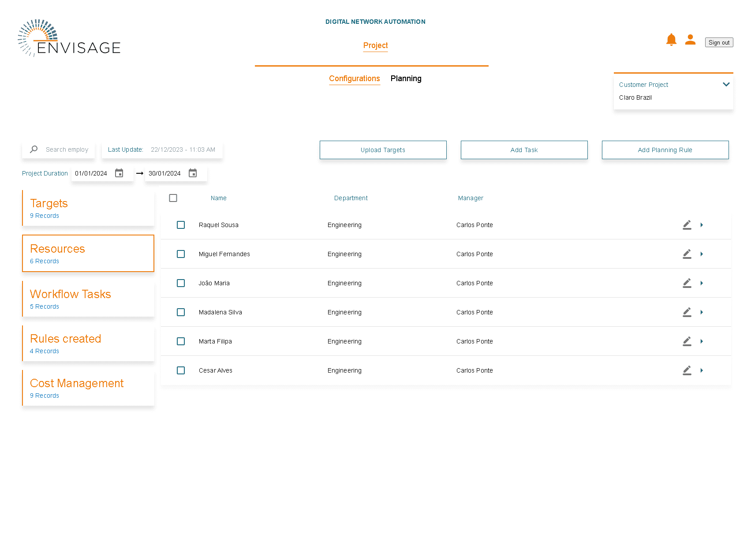Image resolution: width=751 pixels, height=560 pixels.
Task: Expand Madalena Silva's row details arrow
Action: (x=702, y=312)
